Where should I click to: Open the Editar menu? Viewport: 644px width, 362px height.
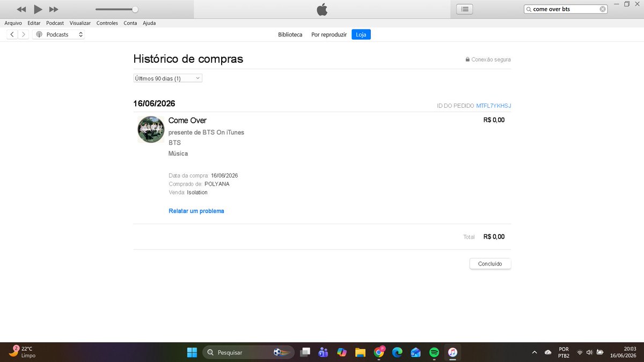coord(34,23)
